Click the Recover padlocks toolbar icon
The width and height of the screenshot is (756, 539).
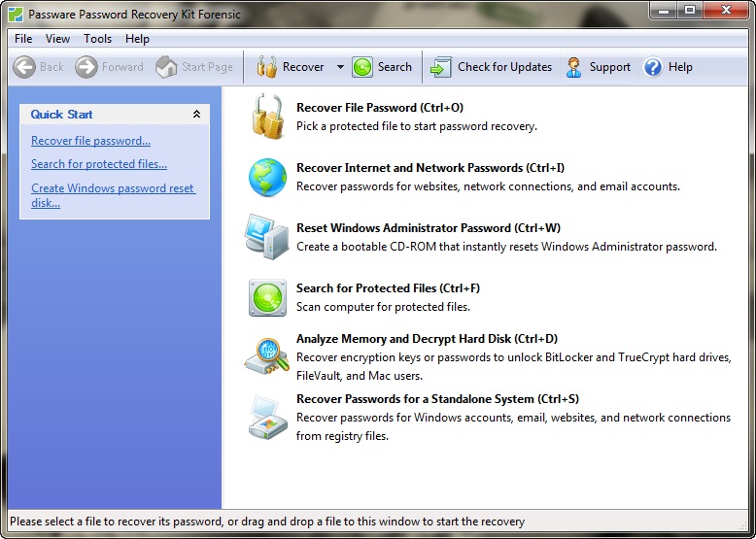tap(266, 67)
